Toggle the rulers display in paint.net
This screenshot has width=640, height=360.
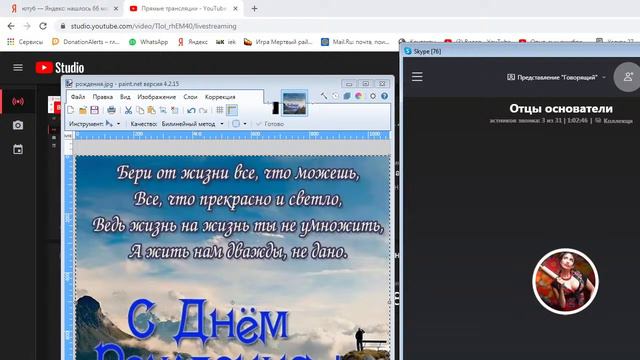(x=231, y=110)
